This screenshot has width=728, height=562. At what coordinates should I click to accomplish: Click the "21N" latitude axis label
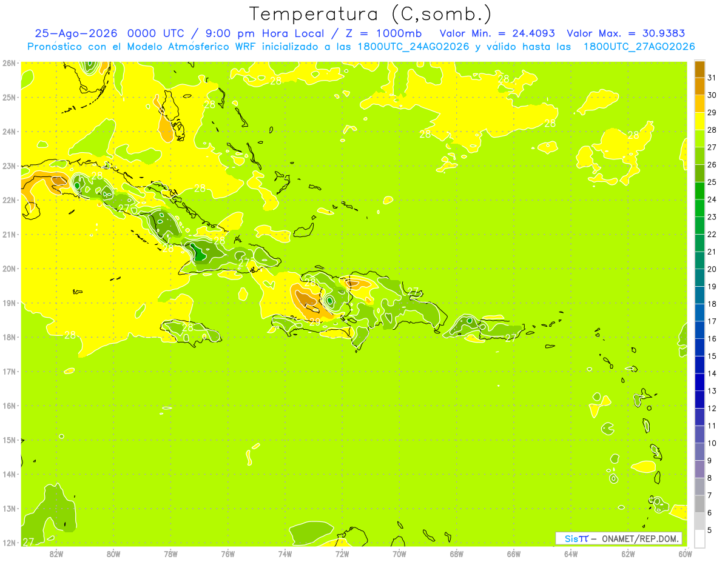click(8, 234)
